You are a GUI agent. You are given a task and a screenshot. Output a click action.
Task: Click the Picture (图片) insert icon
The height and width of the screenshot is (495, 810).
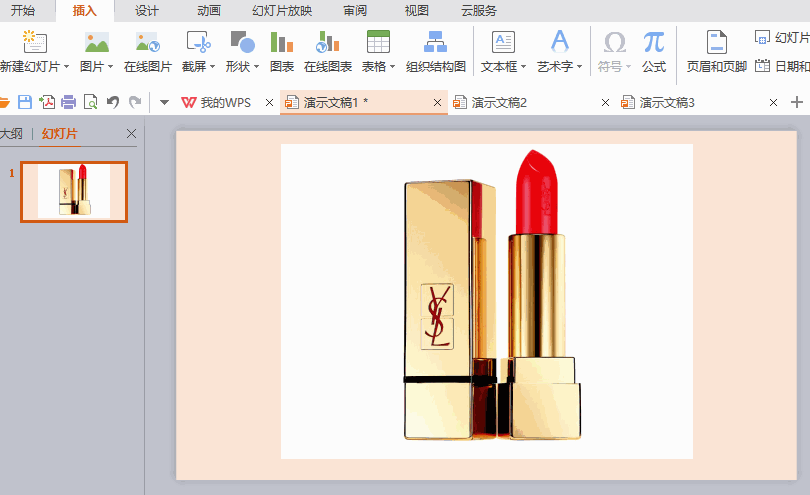[x=97, y=42]
